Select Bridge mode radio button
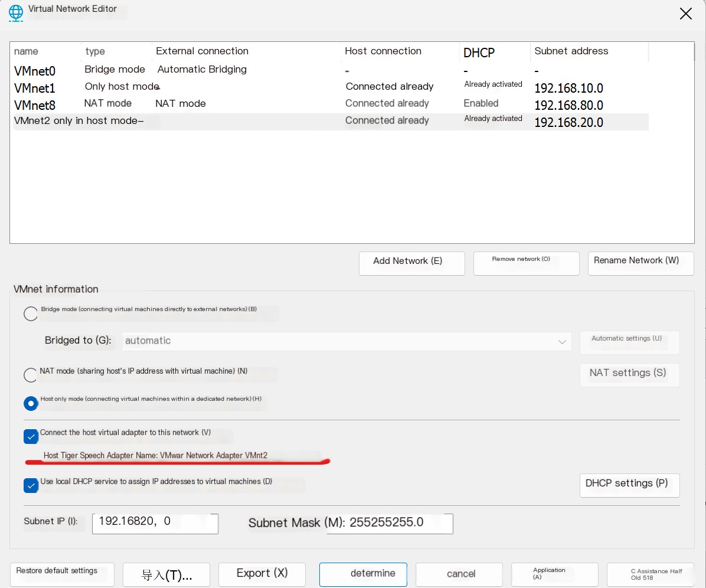 [x=31, y=313]
